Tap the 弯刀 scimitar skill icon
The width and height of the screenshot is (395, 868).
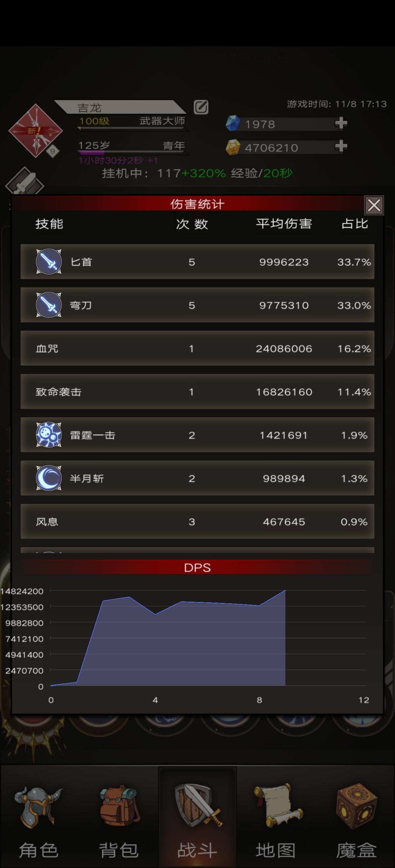tap(49, 304)
